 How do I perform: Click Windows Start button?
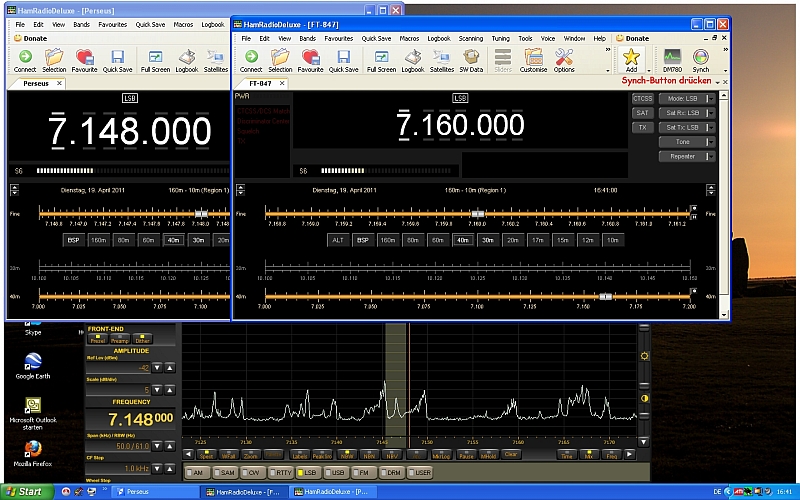pos(29,492)
